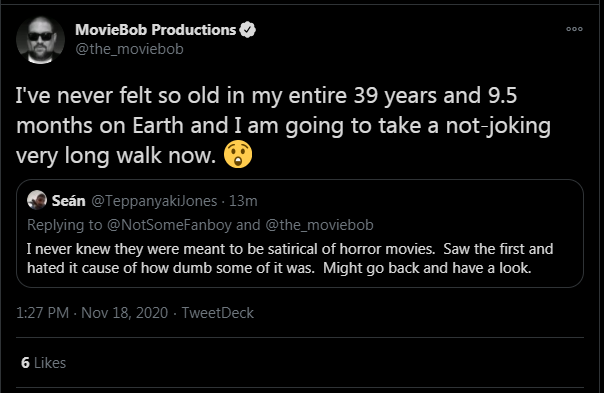Open the @the_moviebob handle below display name
604x393 pixels.
[129, 49]
